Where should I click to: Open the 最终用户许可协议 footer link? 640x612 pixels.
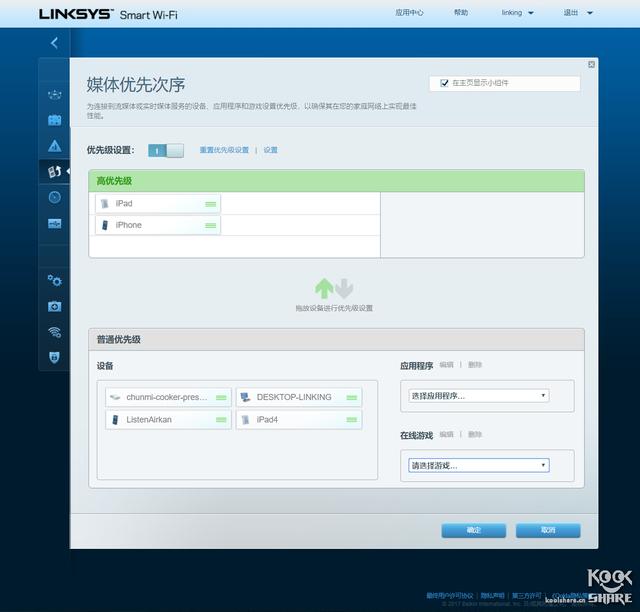[450, 596]
